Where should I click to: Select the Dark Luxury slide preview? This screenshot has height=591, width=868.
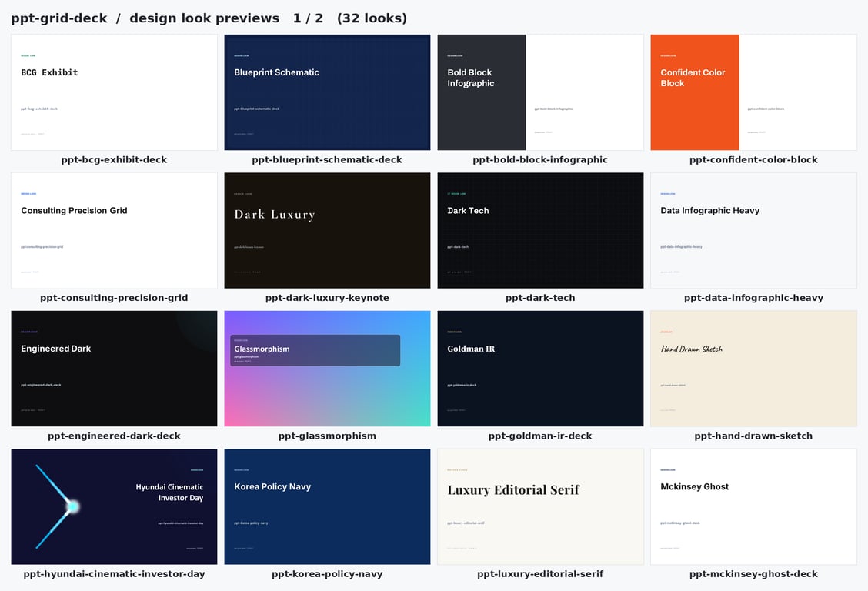327,230
